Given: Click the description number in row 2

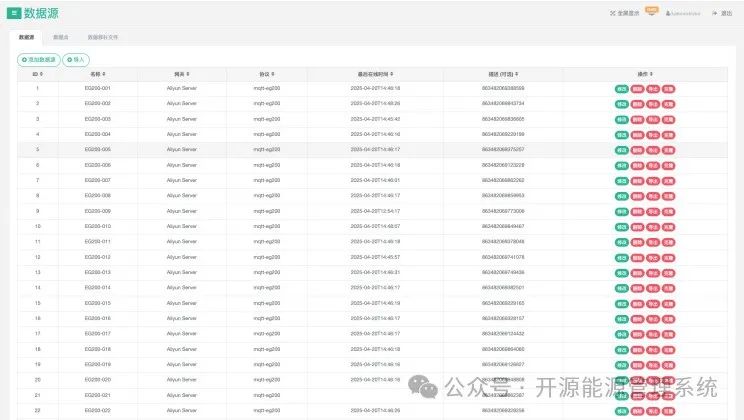Looking at the screenshot, I should pos(503,103).
